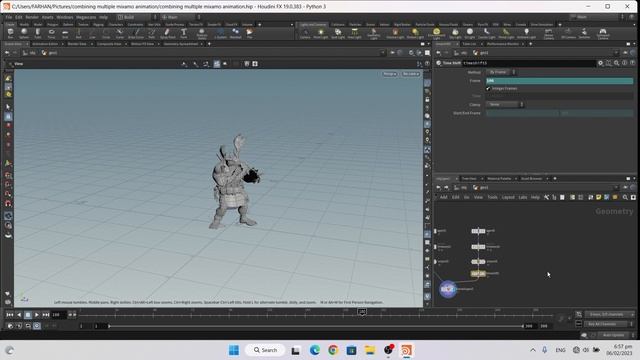The height and width of the screenshot is (360, 640).
Task: Open the No cam viewport dropdown
Action: point(411,74)
